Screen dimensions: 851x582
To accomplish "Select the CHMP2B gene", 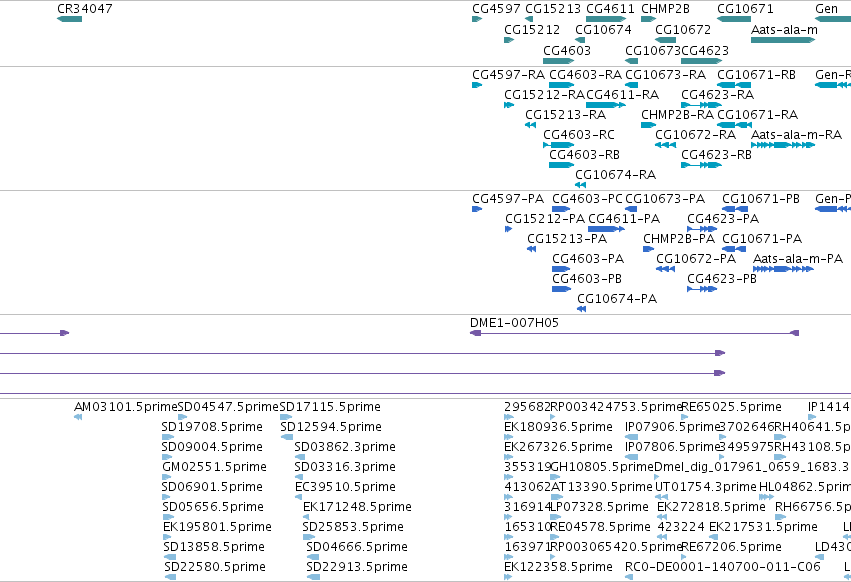I will coord(649,19).
